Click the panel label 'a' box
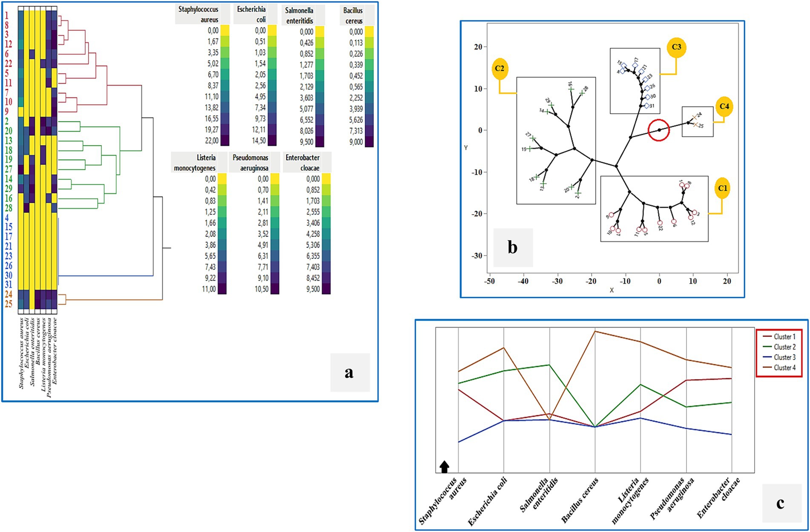Viewport: 810px width, 532px height. click(350, 372)
